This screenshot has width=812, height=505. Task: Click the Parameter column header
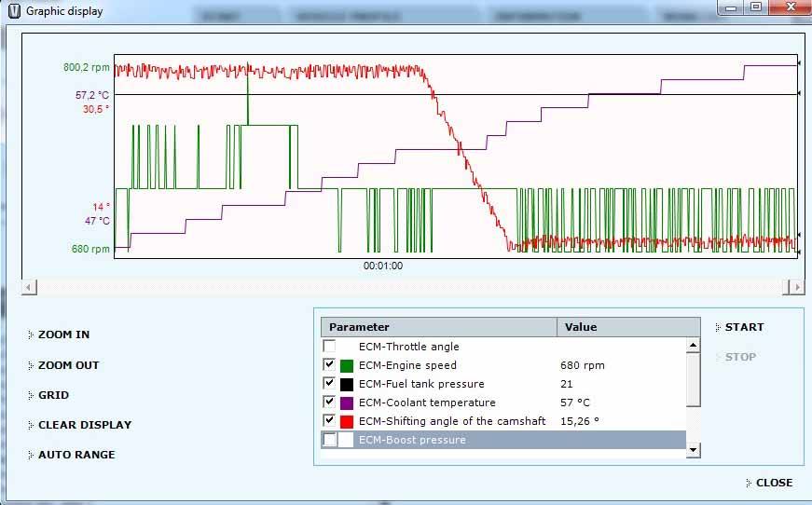[438, 327]
